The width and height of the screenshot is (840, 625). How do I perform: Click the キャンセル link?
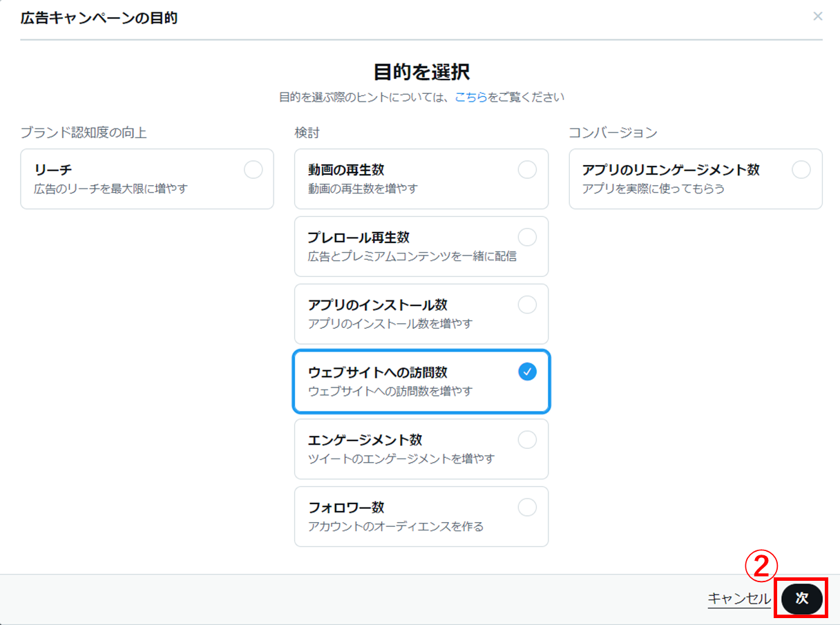738,599
